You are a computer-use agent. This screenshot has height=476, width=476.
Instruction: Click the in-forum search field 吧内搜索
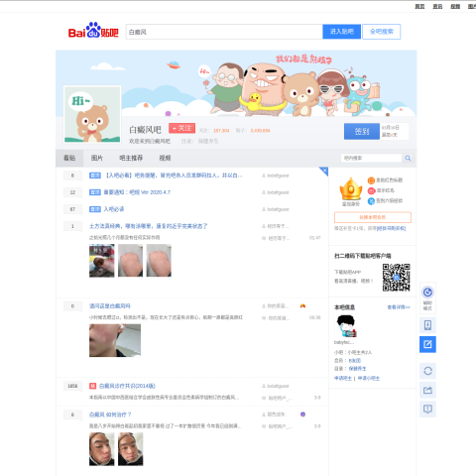pyautogui.click(x=371, y=158)
